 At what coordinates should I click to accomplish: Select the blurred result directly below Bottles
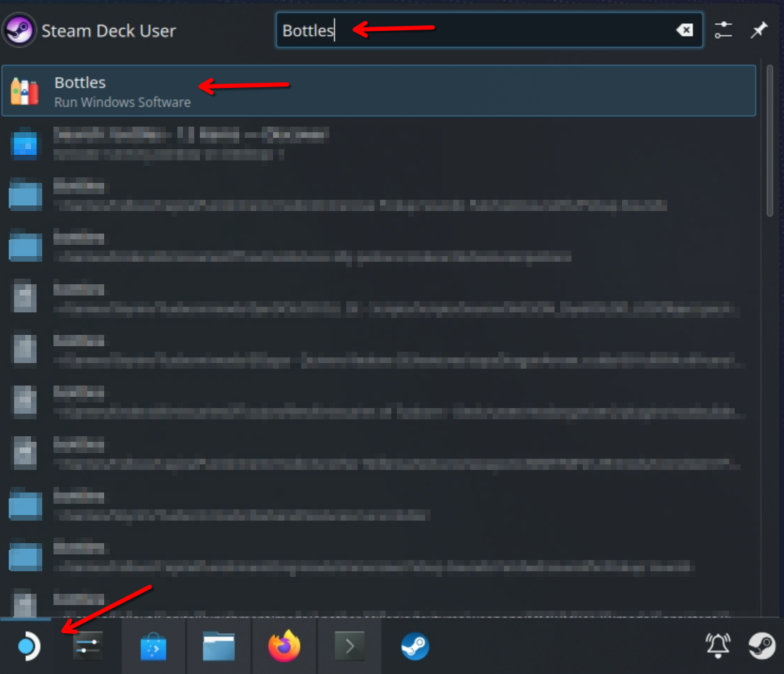coord(379,143)
